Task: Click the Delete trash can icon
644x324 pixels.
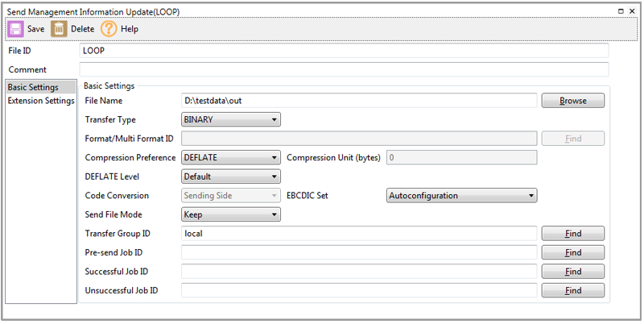Action: [59, 29]
